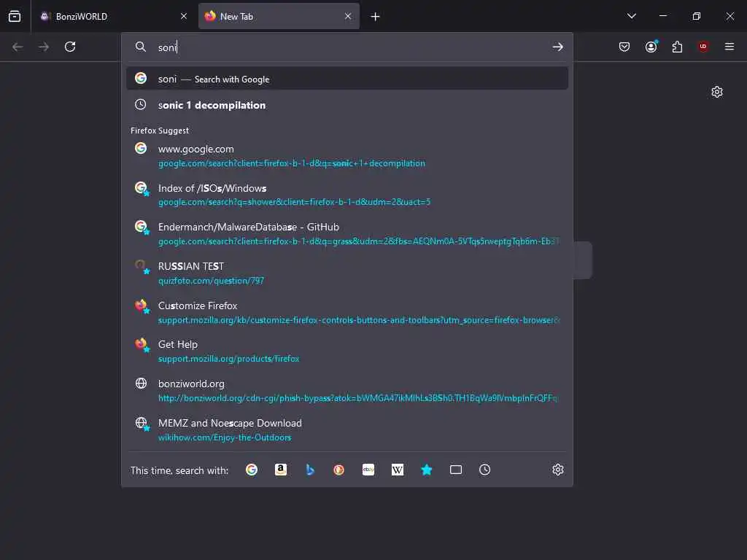Search this time with Bing
747x560 pixels.
click(309, 470)
